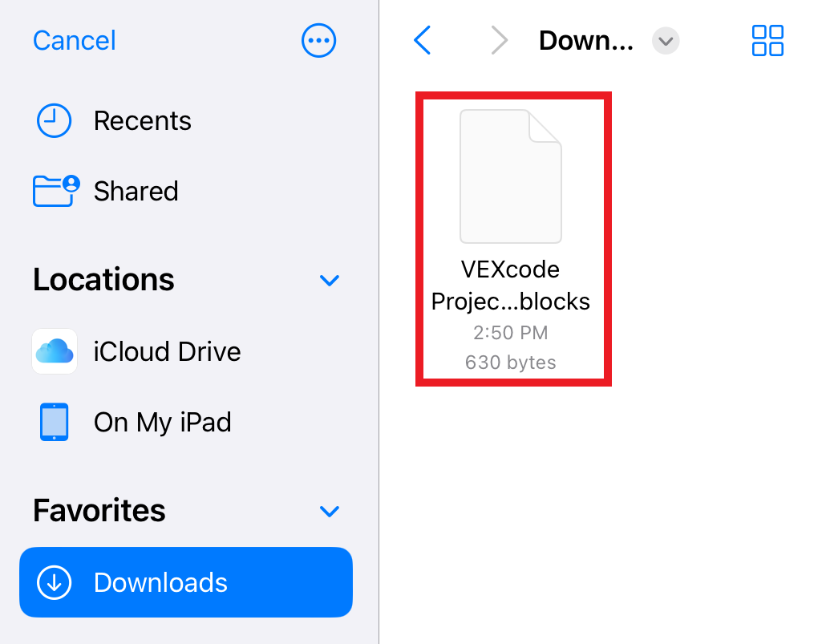
Task: Open the more options ellipsis menu
Action: coord(318,40)
